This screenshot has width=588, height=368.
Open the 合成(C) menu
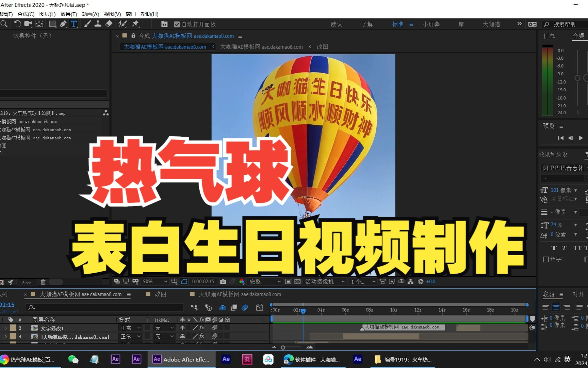pos(26,14)
